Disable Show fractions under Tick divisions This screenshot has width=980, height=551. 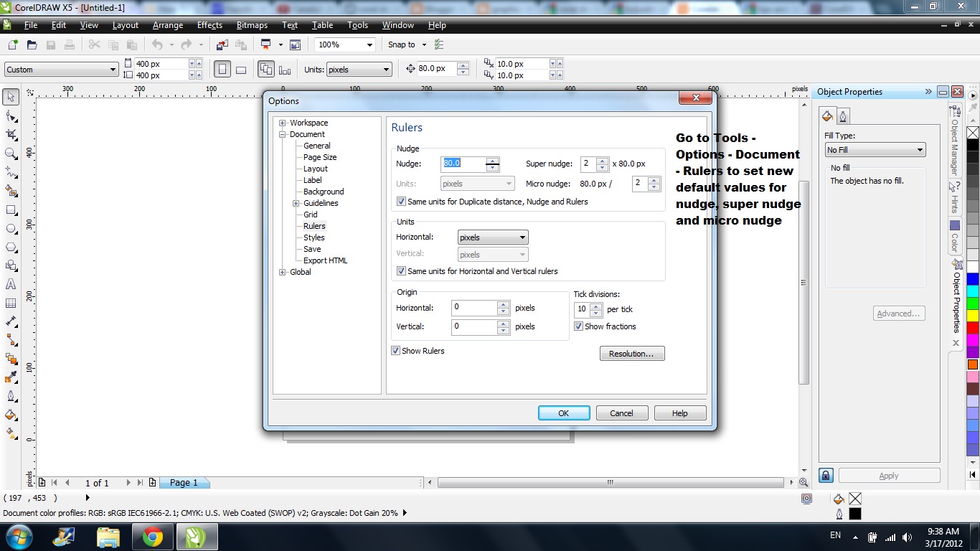pos(579,326)
